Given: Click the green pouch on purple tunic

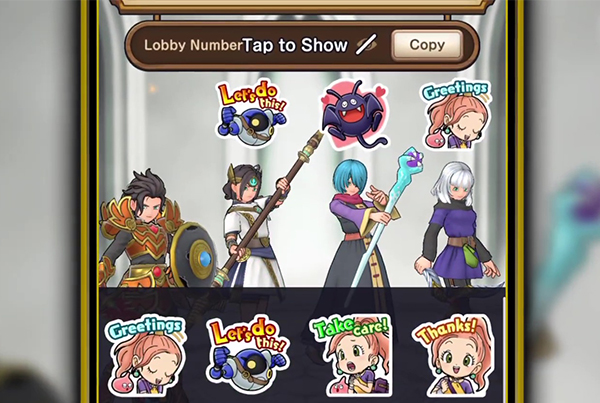Looking at the screenshot, I should click(x=470, y=255).
